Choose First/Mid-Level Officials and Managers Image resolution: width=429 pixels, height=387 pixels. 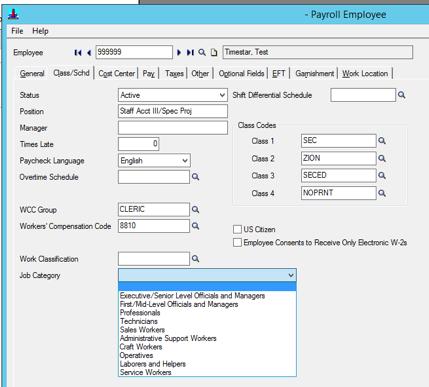tap(207, 304)
